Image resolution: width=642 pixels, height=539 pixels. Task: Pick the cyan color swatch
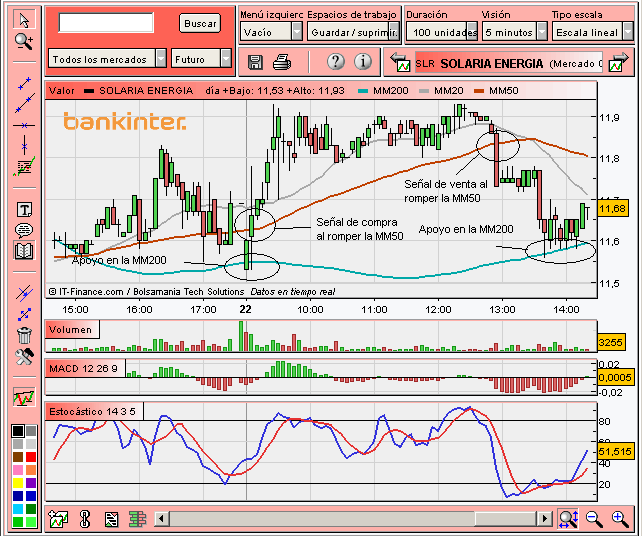(18, 509)
